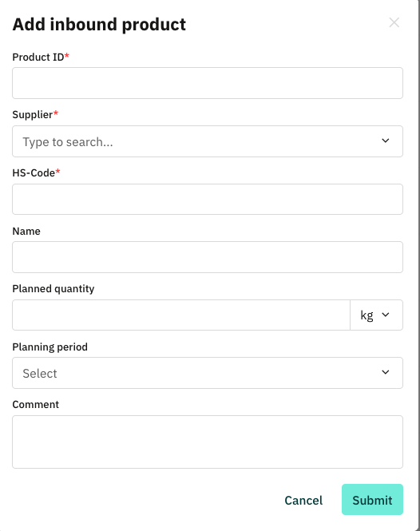
Task: Click the chevron beside the kg unit
Action: tap(386, 315)
